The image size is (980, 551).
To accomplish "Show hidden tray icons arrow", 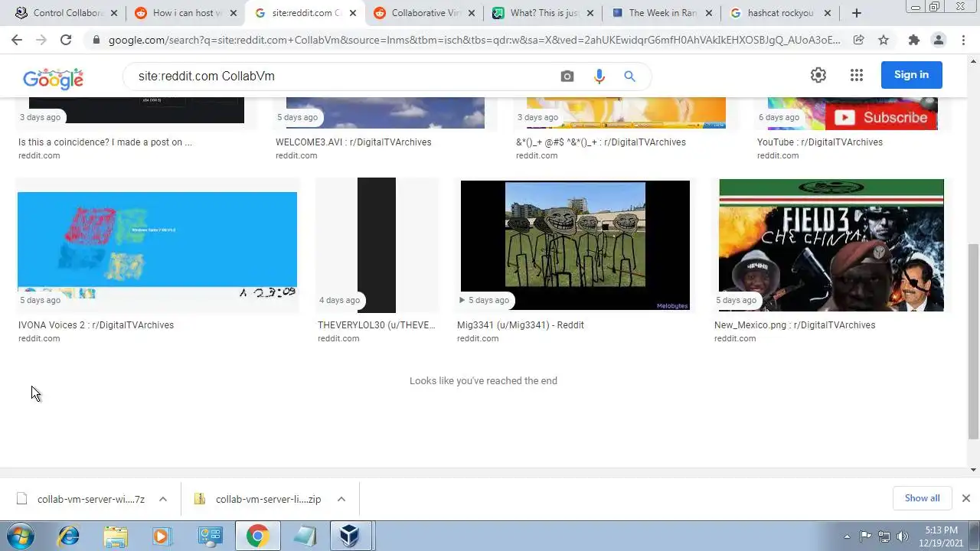I will pos(847,536).
